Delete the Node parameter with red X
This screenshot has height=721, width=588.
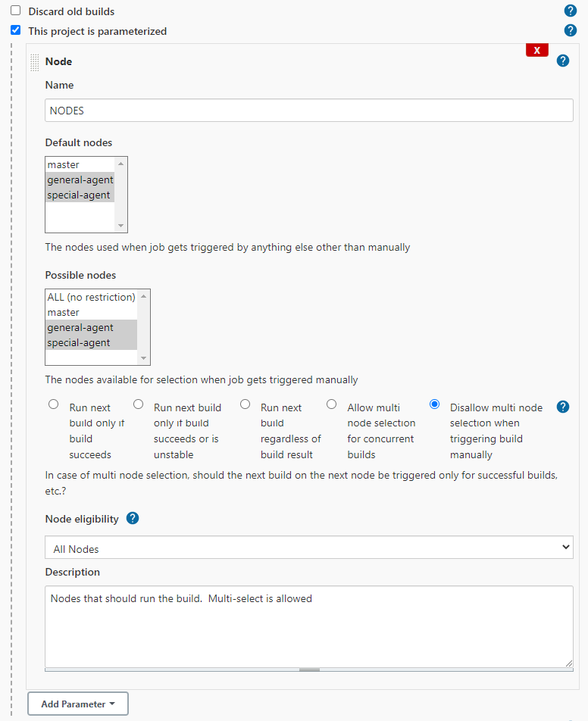tap(537, 50)
